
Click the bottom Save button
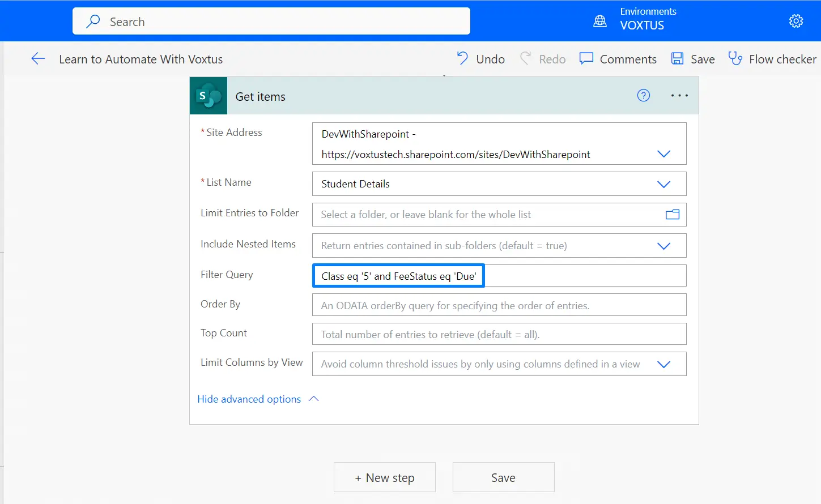[x=503, y=477]
